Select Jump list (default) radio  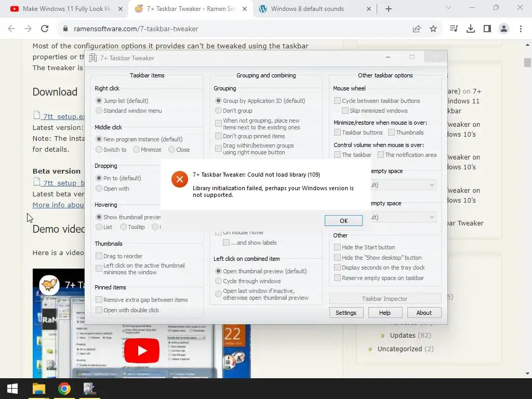[x=99, y=101]
